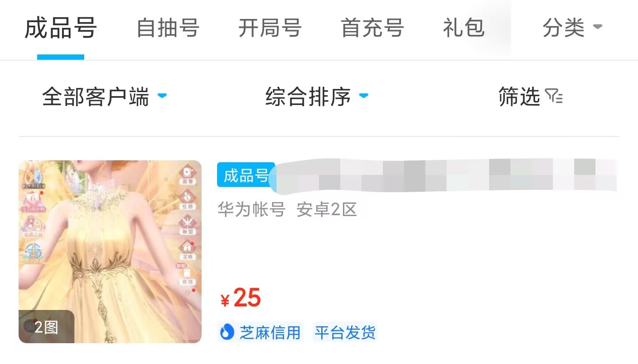Switch to the 开局号 tab
Screen dimensions: 638x364
pyautogui.click(x=270, y=28)
